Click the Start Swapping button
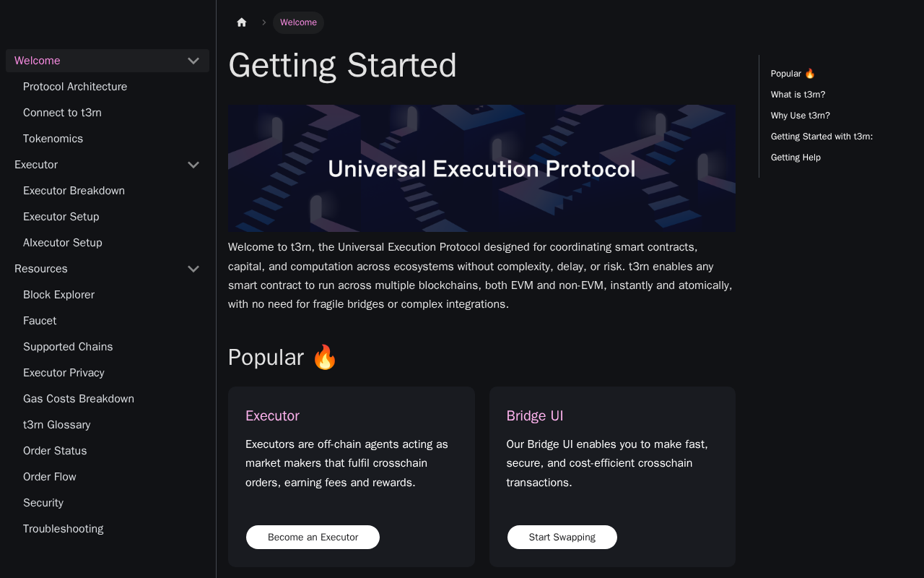The height and width of the screenshot is (578, 924). (x=562, y=537)
